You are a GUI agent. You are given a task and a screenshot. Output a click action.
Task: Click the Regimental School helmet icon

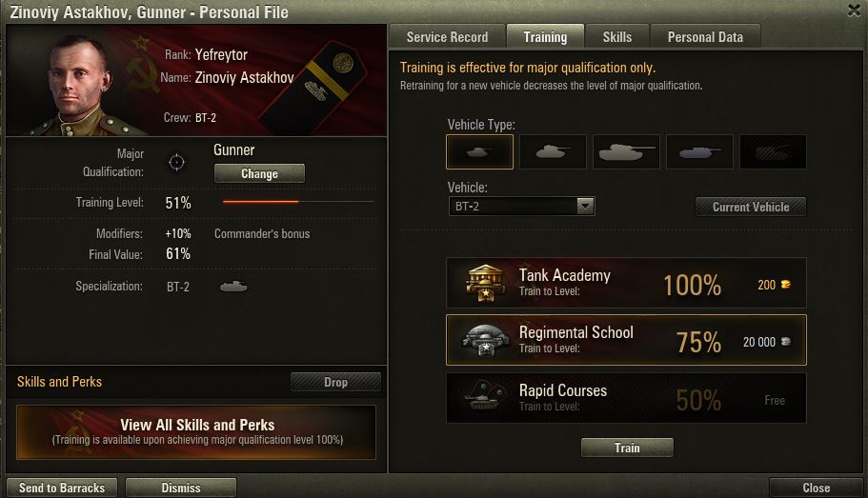point(485,341)
